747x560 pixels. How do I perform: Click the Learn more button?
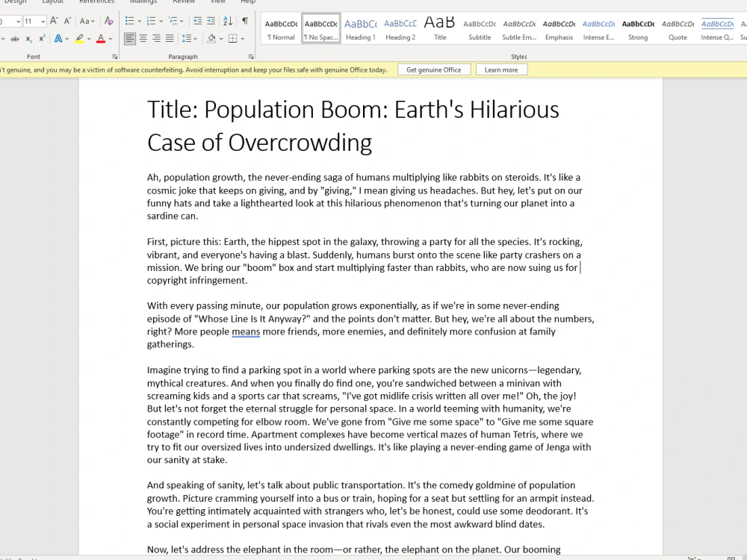coord(501,69)
